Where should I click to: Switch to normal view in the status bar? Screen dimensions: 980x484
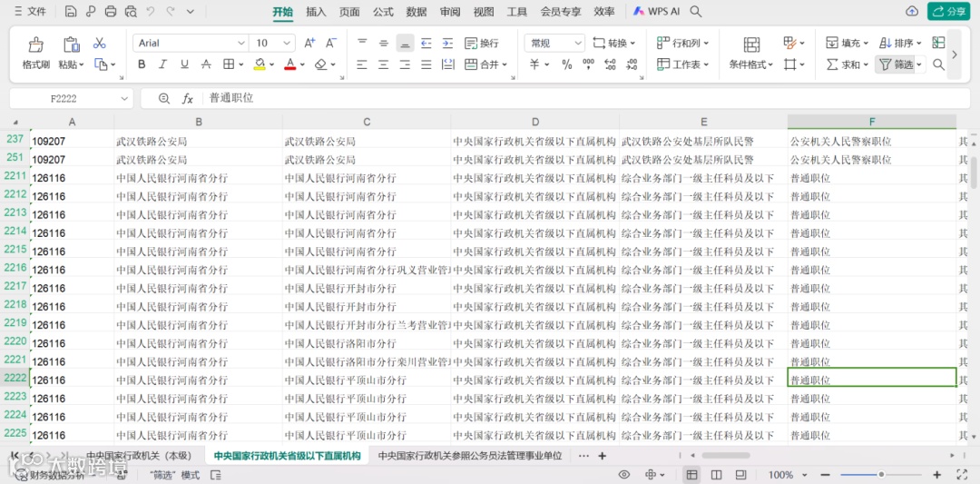point(692,475)
